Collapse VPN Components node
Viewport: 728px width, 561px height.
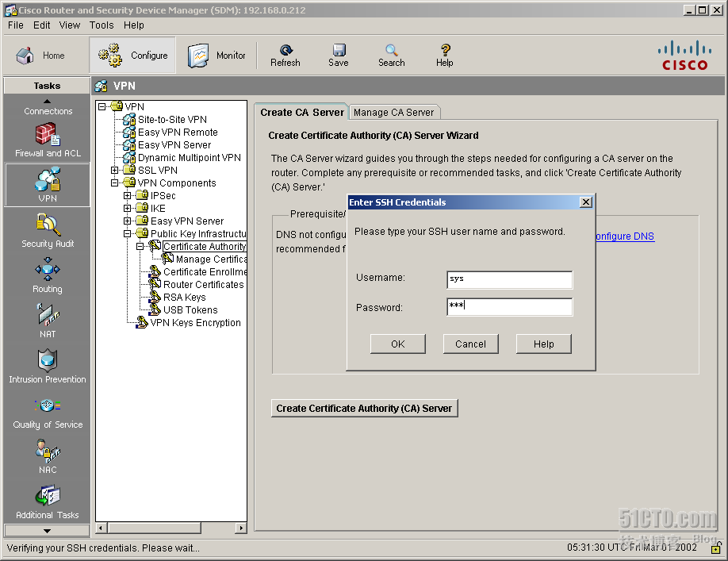(115, 183)
